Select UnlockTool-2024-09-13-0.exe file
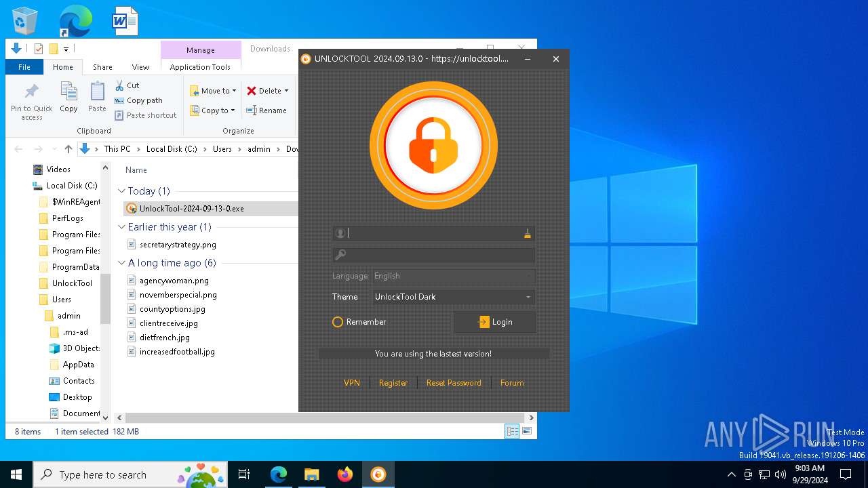Viewport: 868px width, 488px height. tap(192, 209)
